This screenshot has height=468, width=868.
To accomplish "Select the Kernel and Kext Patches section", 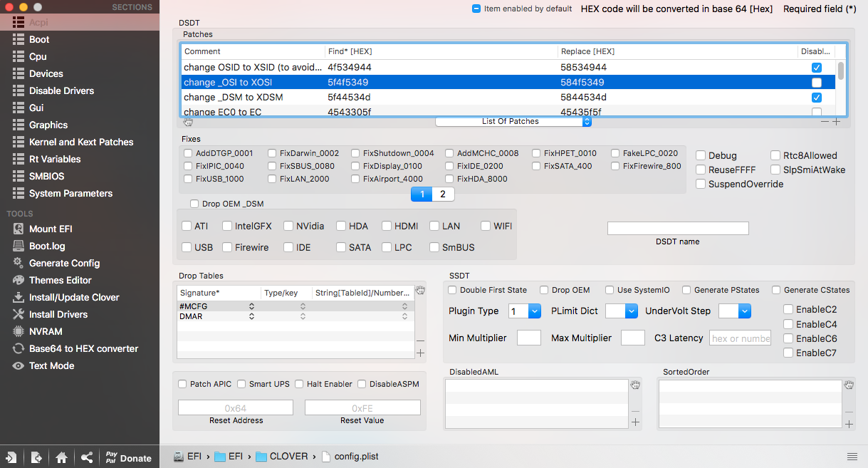I will pos(80,142).
